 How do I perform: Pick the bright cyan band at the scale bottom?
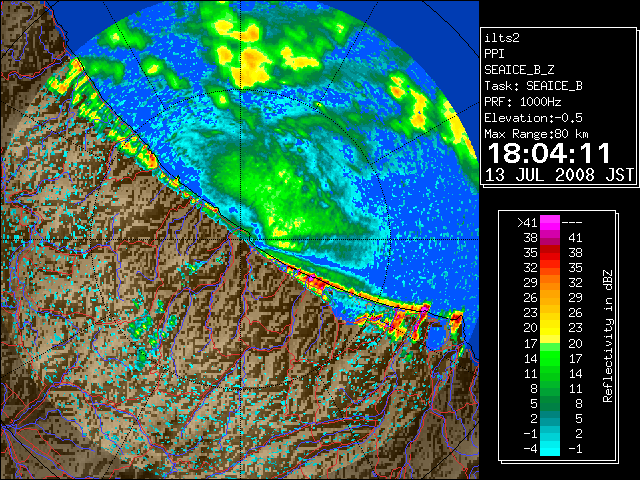click(550, 448)
